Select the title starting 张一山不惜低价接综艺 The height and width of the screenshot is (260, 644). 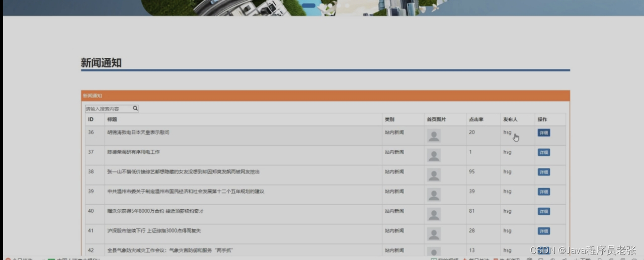coord(183,171)
